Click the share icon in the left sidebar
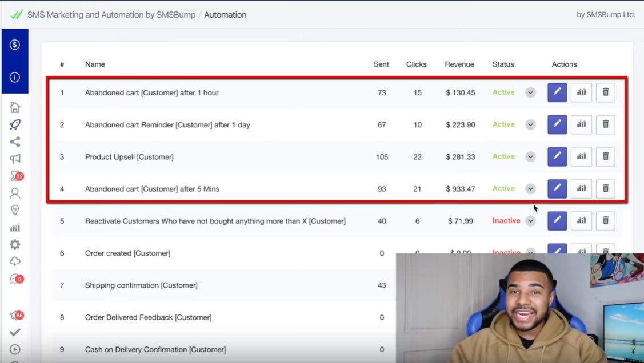The width and height of the screenshot is (644, 363). (14, 142)
